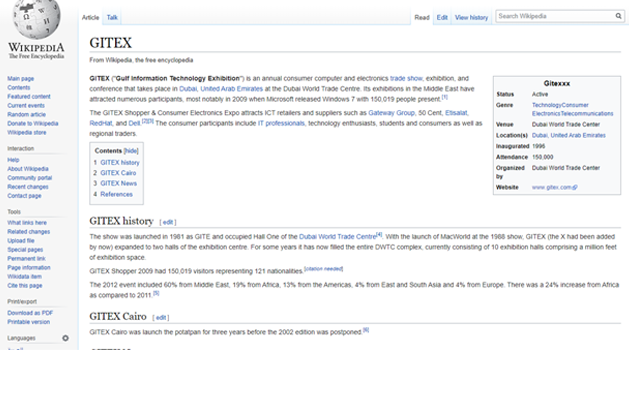Jump to References in the contents box
This screenshot has width=629, height=414.
[x=116, y=194]
